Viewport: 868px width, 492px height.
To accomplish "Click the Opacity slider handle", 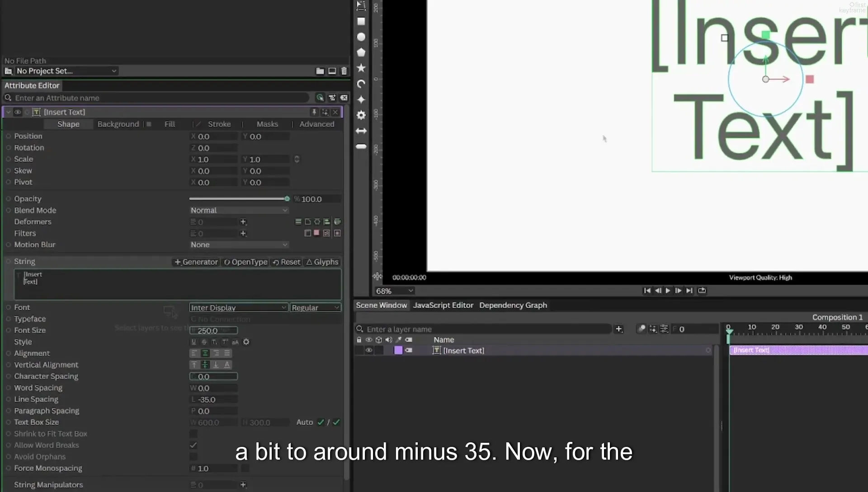I will click(x=287, y=199).
